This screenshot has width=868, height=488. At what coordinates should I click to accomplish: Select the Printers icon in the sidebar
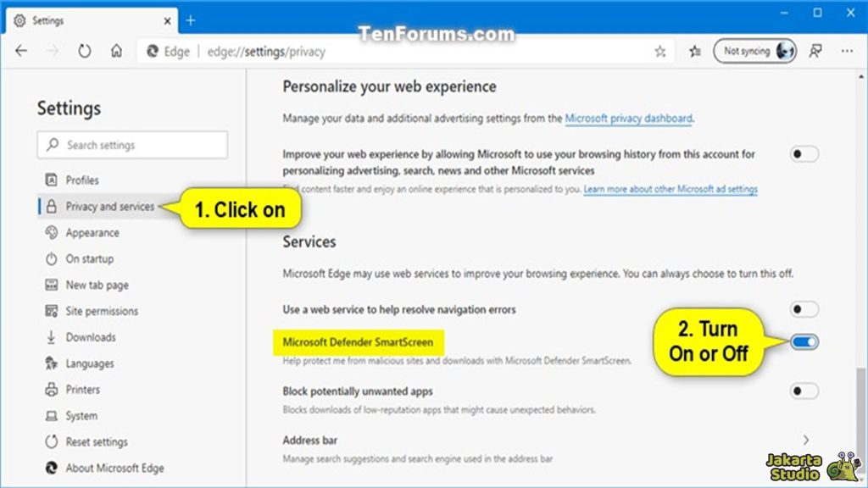(50, 390)
